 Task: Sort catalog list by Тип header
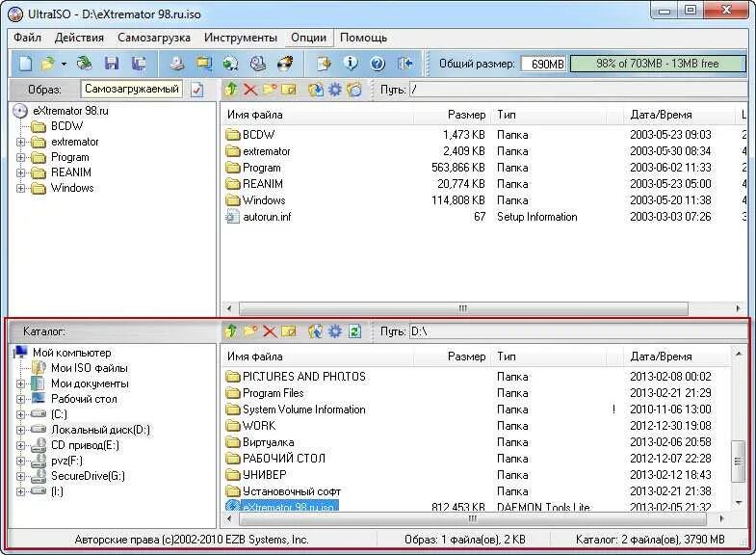[548, 357]
